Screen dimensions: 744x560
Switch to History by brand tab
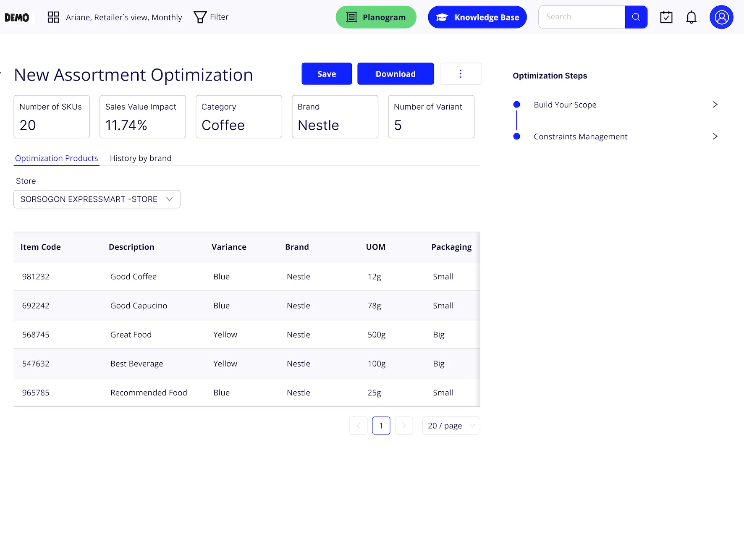click(x=141, y=158)
